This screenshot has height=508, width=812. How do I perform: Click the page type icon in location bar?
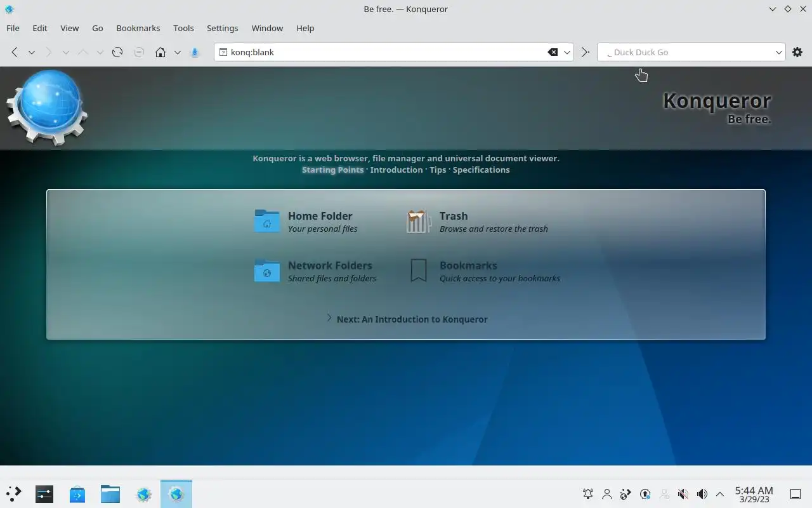223,52
